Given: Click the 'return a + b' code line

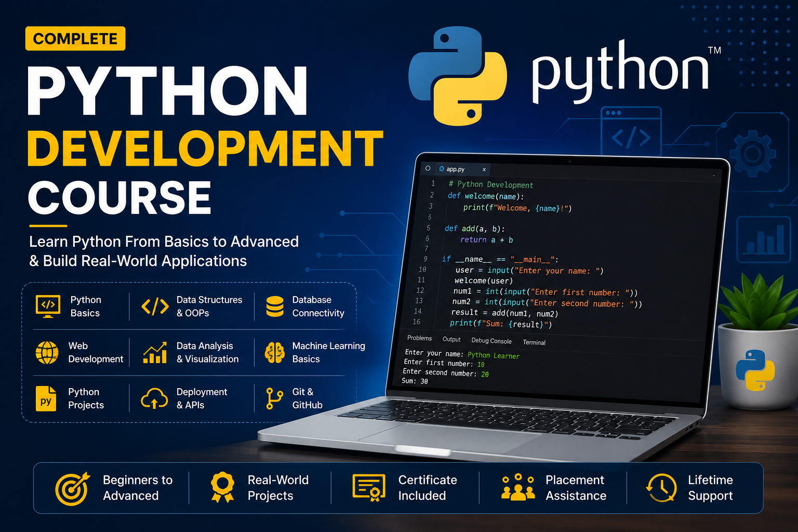Looking at the screenshot, I should click(x=486, y=240).
